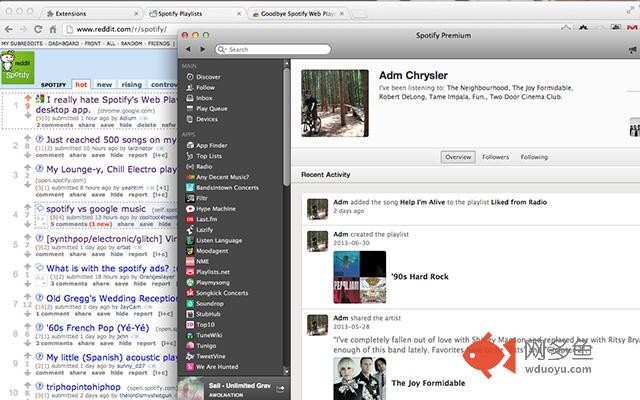Share the currently playing Sail track

click(x=280, y=389)
